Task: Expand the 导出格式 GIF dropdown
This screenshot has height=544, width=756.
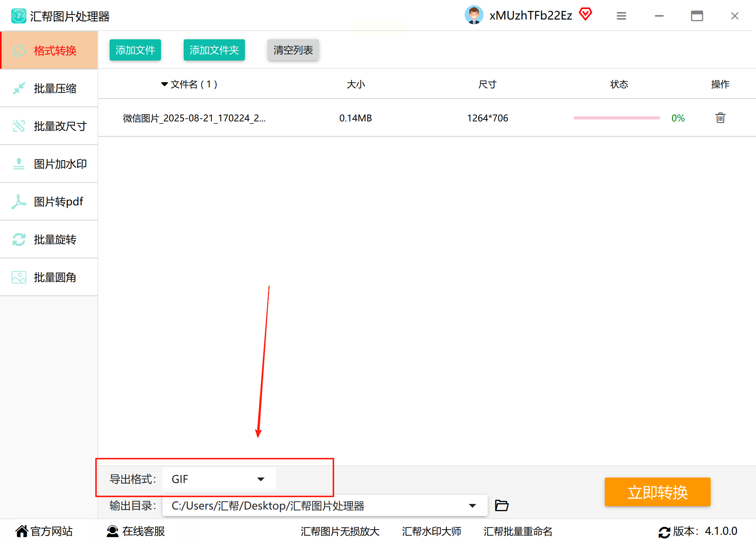Action: (x=260, y=479)
